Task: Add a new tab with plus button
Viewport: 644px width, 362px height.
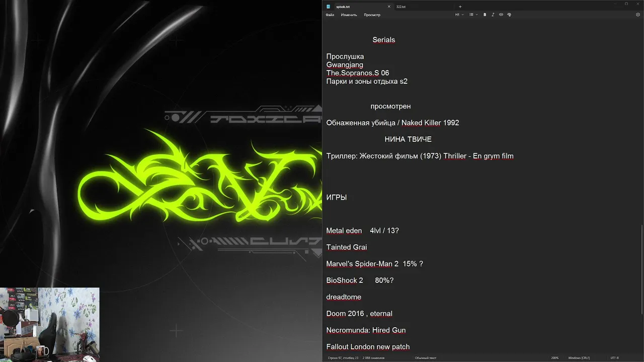Action: [x=460, y=7]
